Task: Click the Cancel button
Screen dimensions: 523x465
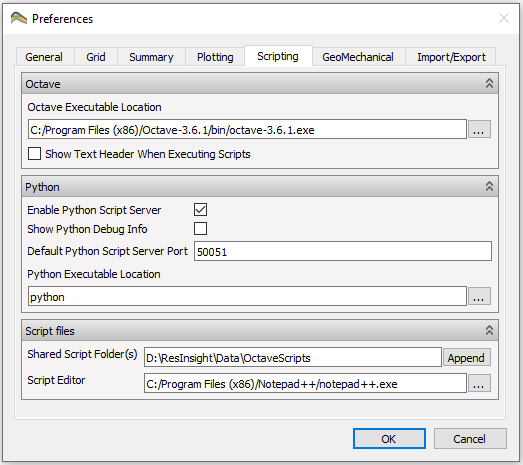Action: click(470, 439)
